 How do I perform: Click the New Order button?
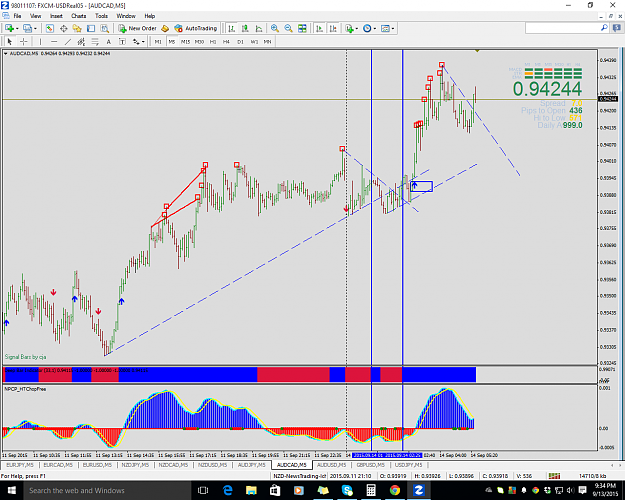pyautogui.click(x=138, y=28)
